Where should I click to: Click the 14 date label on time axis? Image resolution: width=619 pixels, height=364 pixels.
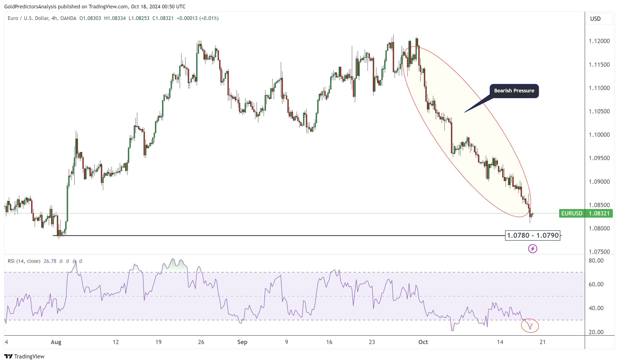tap(500, 342)
